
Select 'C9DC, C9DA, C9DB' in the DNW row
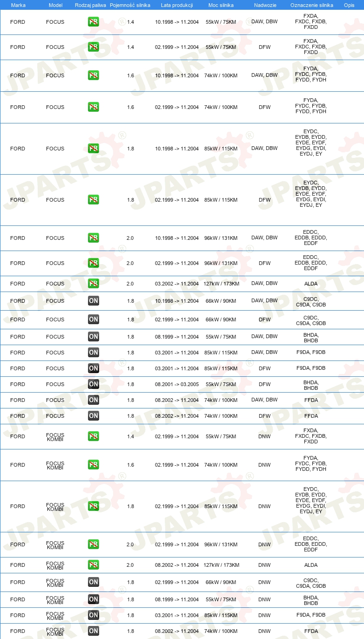click(311, 582)
